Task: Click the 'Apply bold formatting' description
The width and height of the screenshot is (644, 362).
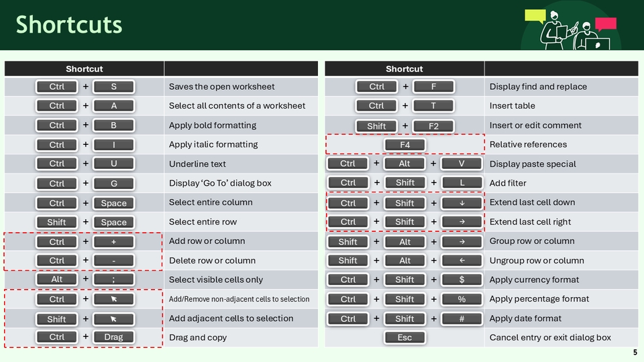Action: point(213,125)
